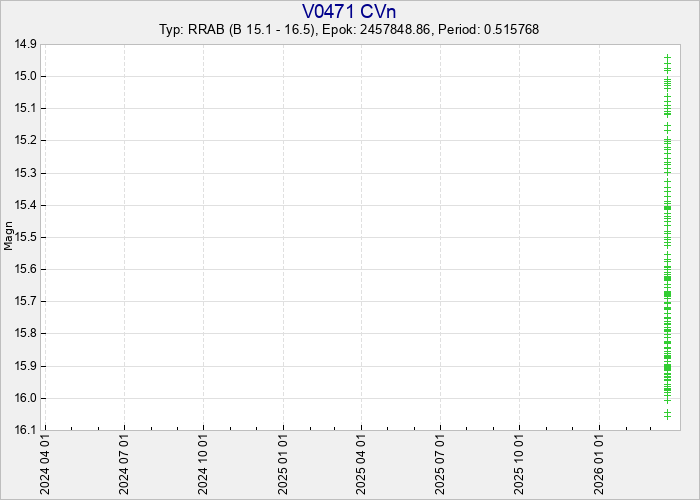Select the 15.8 y-axis tick label

point(25,334)
